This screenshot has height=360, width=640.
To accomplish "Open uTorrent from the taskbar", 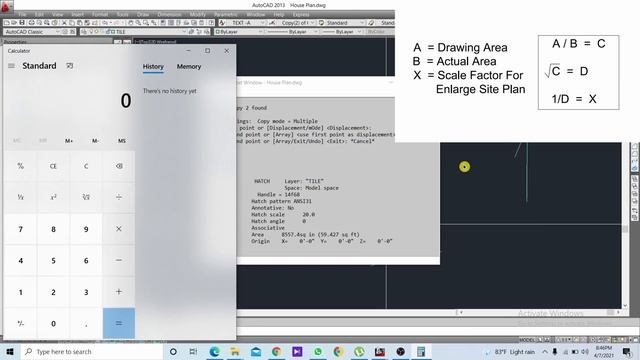I will 359,351.
